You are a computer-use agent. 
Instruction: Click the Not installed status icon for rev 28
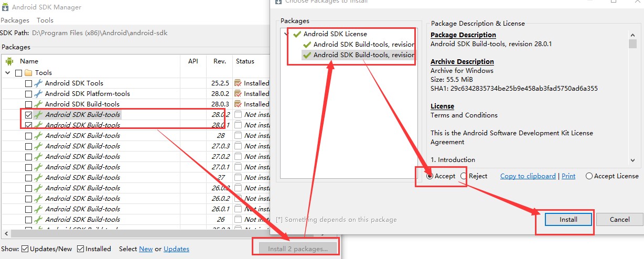(x=238, y=135)
